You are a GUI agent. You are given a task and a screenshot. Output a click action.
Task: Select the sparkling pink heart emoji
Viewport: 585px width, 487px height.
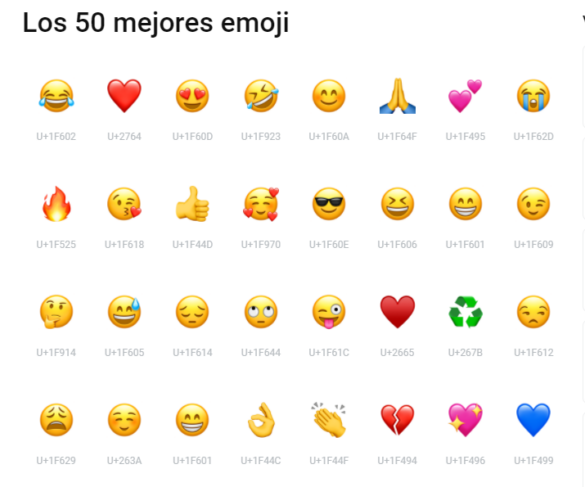tap(465, 420)
